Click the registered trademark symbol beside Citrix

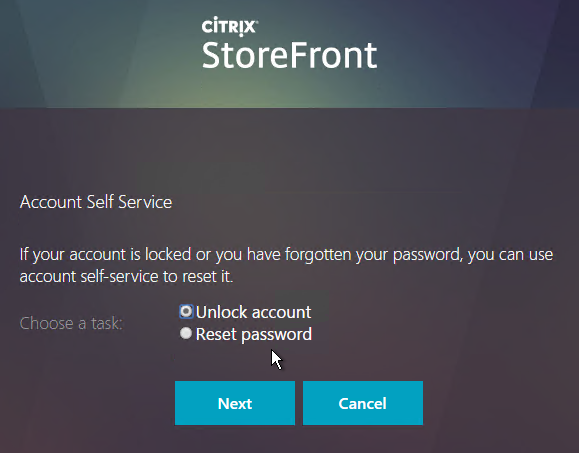tap(257, 22)
